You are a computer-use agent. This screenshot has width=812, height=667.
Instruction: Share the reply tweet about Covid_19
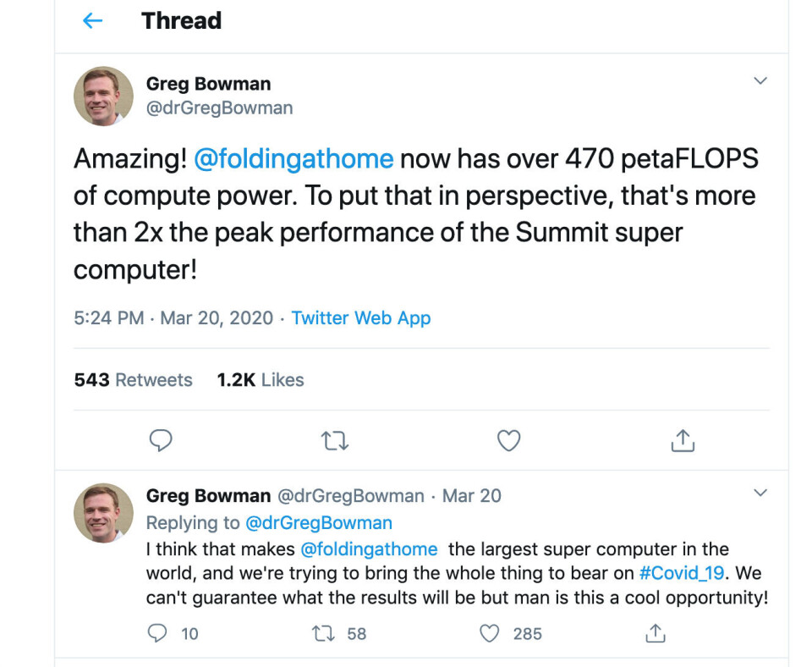[x=655, y=633]
